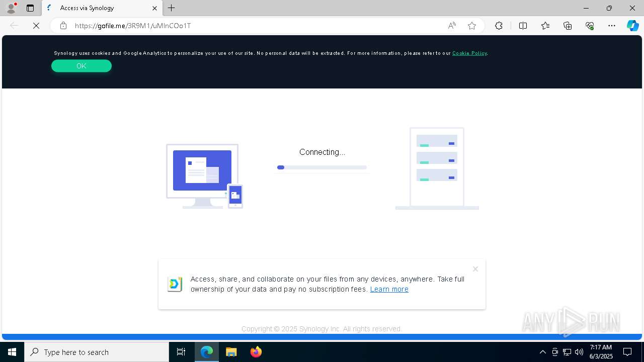Open the Copilot sidebar icon
This screenshot has height=362, width=644.
[x=632, y=26]
